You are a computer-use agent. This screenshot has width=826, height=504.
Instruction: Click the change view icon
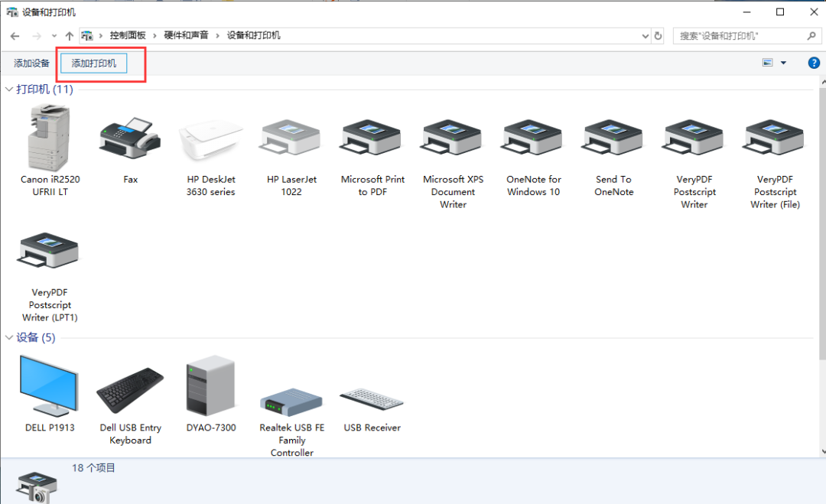(x=768, y=63)
